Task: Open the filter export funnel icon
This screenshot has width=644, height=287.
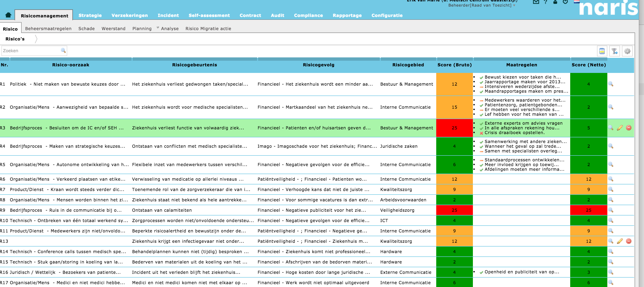Action: pyautogui.click(x=614, y=51)
